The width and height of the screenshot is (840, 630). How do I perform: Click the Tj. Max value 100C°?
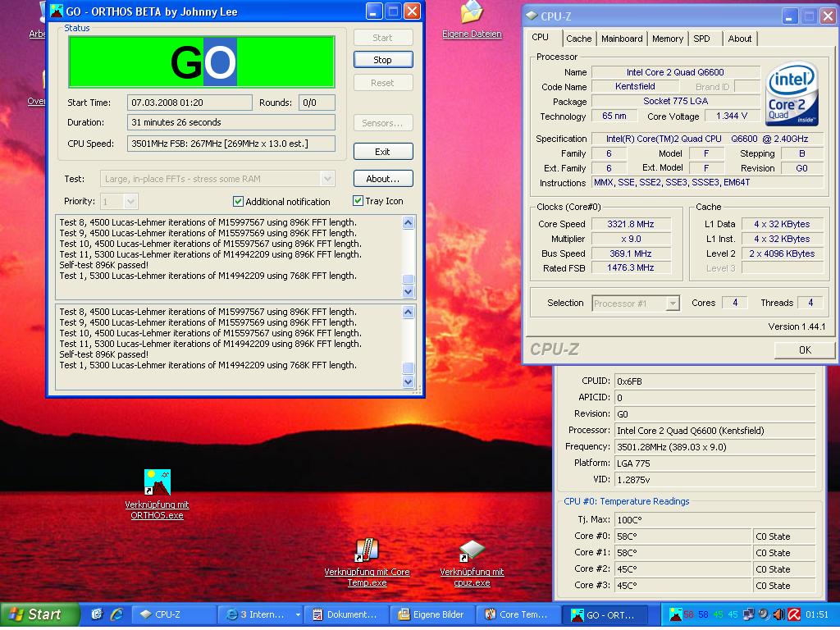tap(715, 520)
